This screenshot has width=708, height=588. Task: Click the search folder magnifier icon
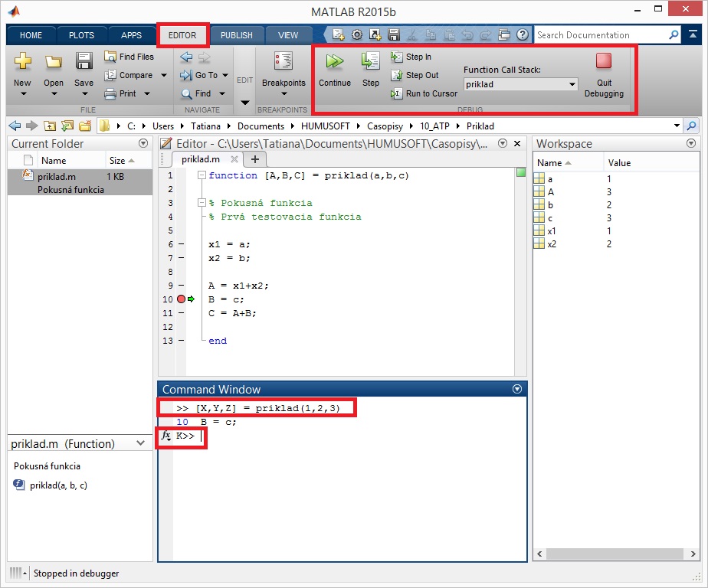click(x=691, y=126)
